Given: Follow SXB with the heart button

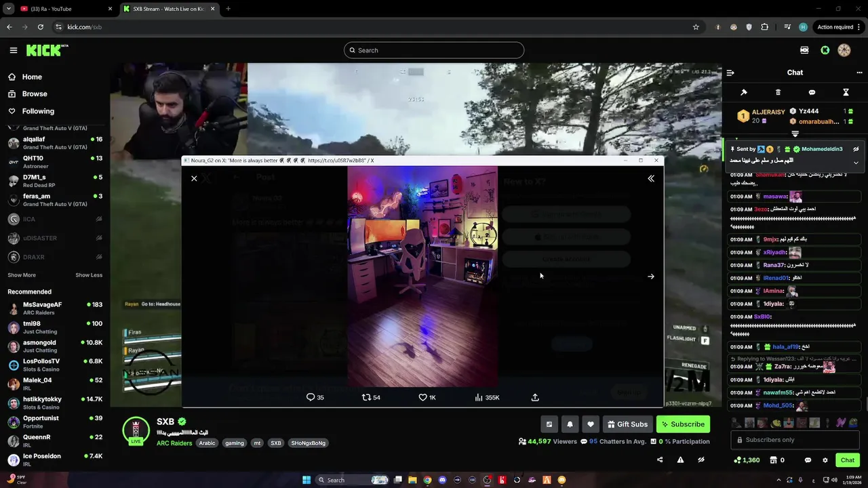Looking at the screenshot, I should [591, 424].
